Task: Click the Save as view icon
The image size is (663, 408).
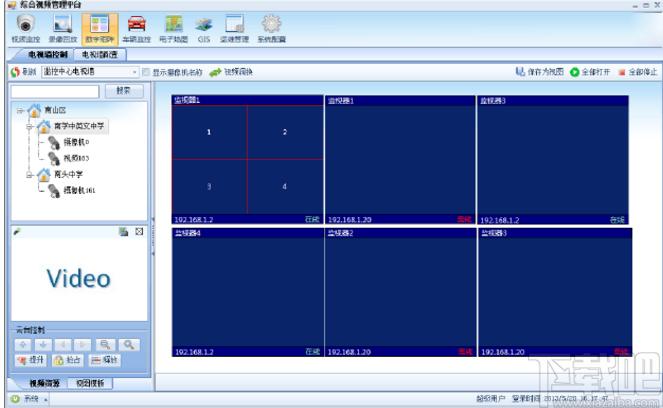Action: pyautogui.click(x=520, y=72)
